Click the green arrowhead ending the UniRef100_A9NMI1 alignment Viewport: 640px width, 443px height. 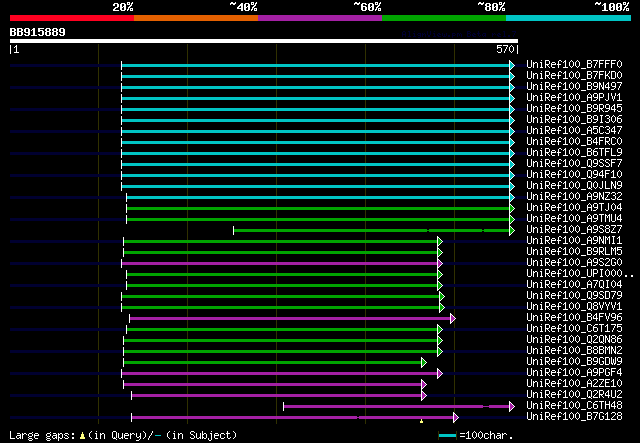[440, 242]
